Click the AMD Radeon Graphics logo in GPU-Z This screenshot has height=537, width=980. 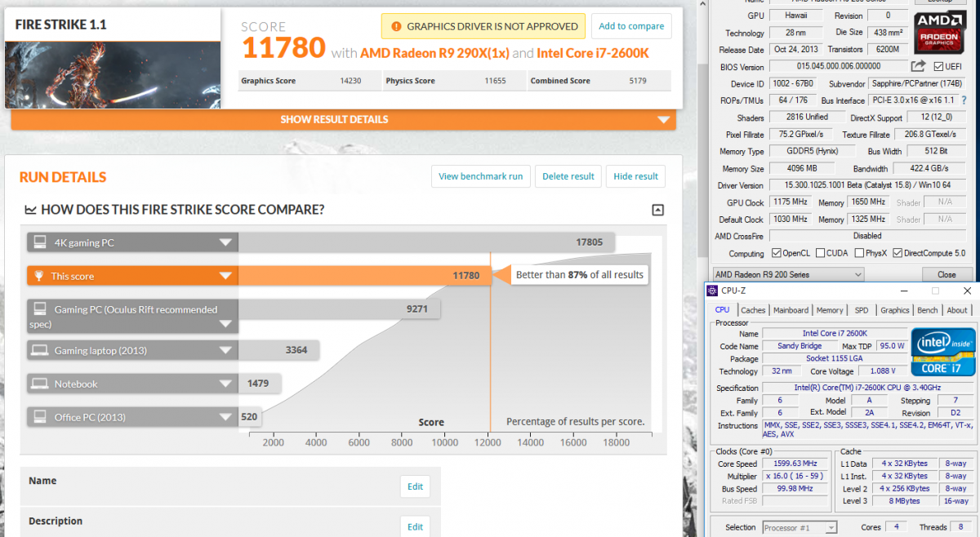click(x=941, y=32)
